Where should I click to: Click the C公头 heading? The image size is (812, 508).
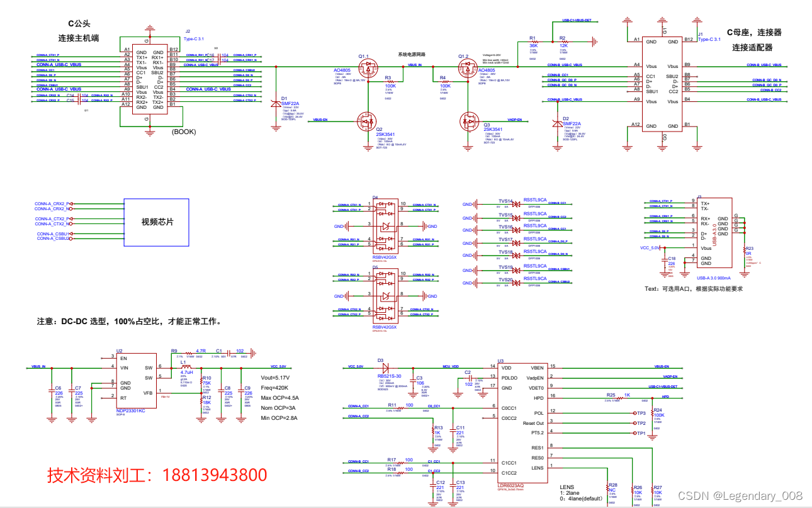click(79, 23)
